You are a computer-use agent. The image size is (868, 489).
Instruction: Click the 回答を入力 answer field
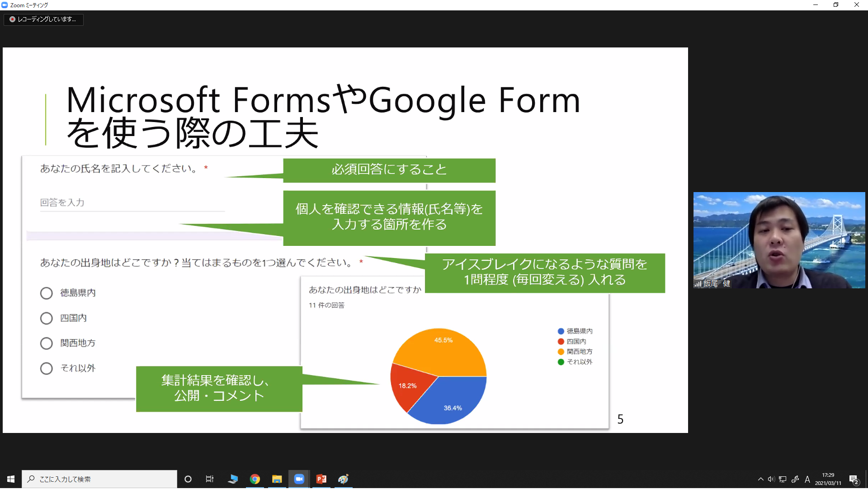pyautogui.click(x=132, y=203)
